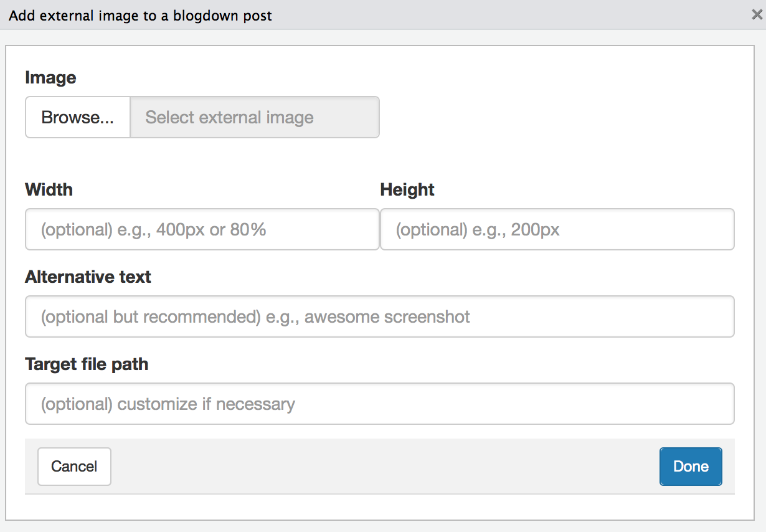The width and height of the screenshot is (766, 532).
Task: Select the customize target path input
Action: [380, 404]
